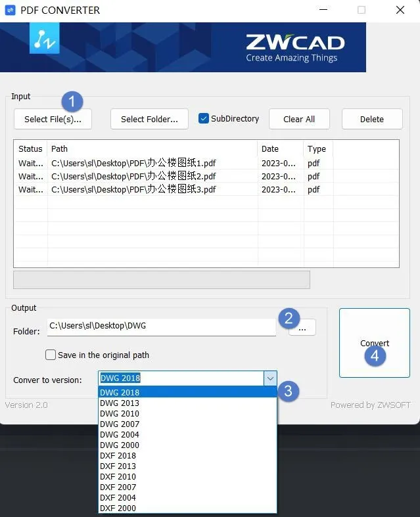Viewport: 420px width, 517px height.
Task: Toggle the SubDirectory checkbox
Action: pyautogui.click(x=204, y=118)
